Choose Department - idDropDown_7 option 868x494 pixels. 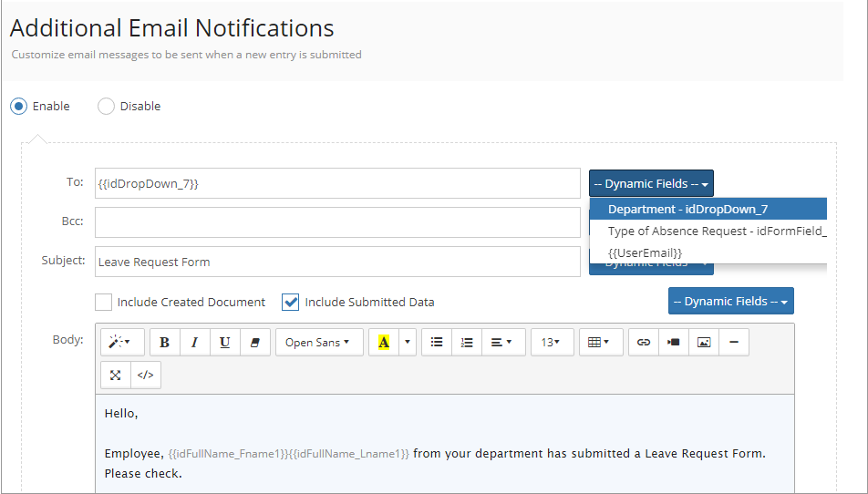coord(708,209)
